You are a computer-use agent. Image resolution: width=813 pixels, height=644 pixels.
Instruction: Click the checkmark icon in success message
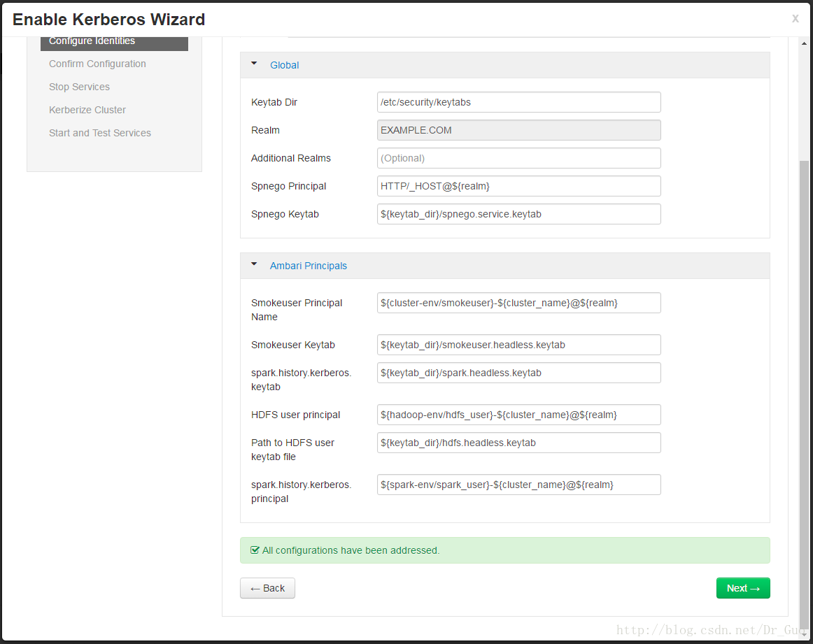click(x=255, y=550)
